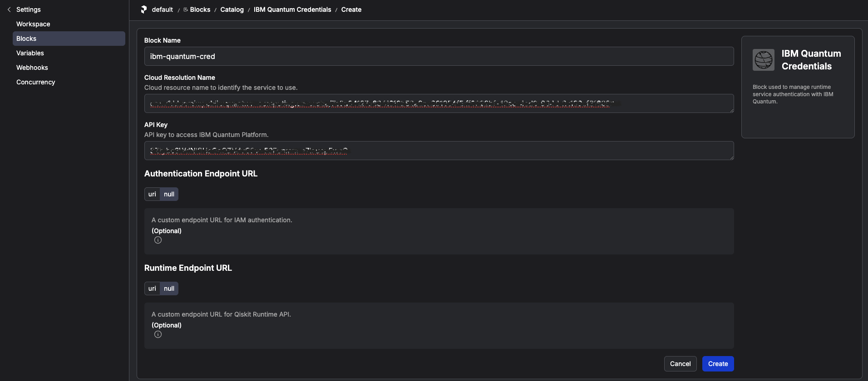Image resolution: width=868 pixels, height=381 pixels.
Task: Click the Block Name input field
Action: [439, 56]
